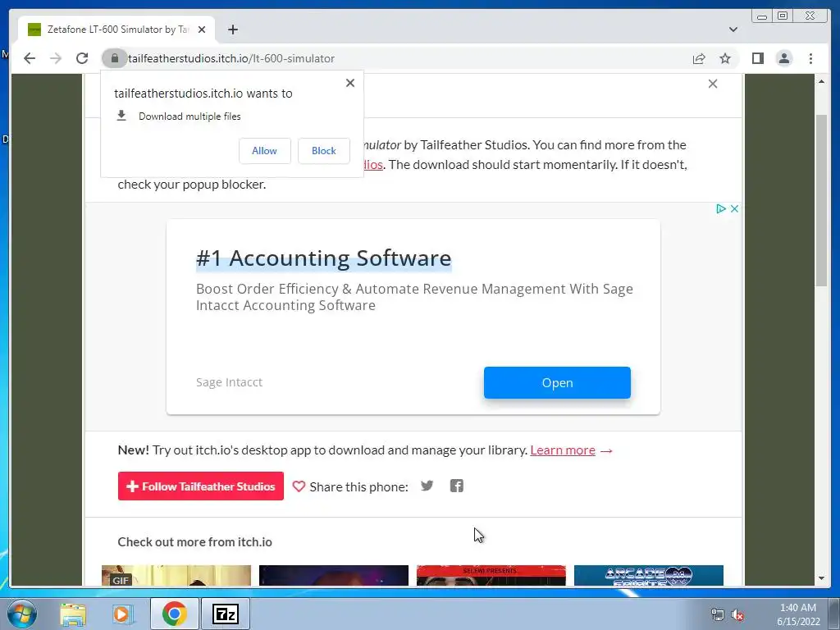Click the browser Back arrow
840x630 pixels.
30,58
